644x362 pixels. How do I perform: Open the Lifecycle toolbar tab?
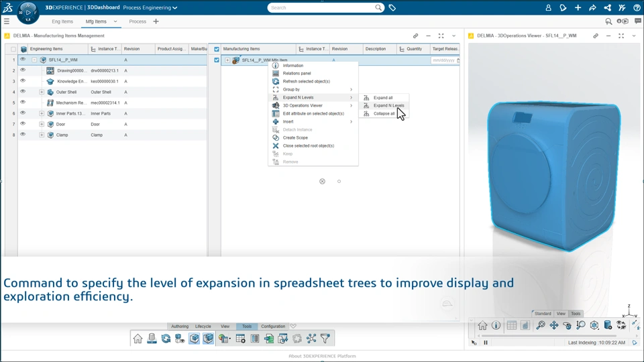[x=203, y=326]
